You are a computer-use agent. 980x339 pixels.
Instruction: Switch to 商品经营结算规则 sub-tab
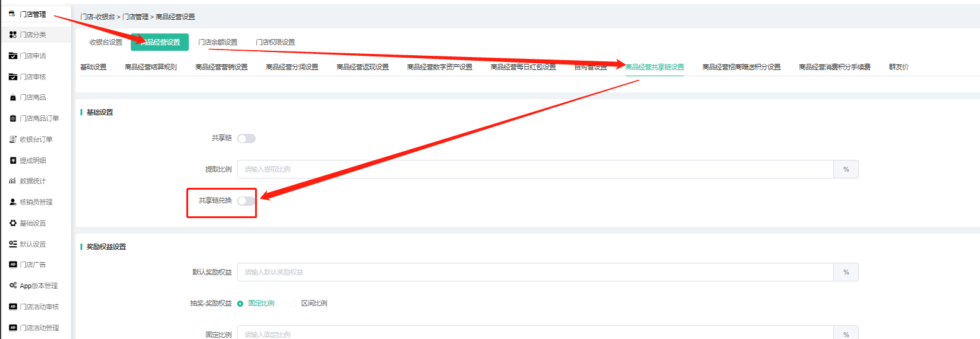[x=150, y=67]
